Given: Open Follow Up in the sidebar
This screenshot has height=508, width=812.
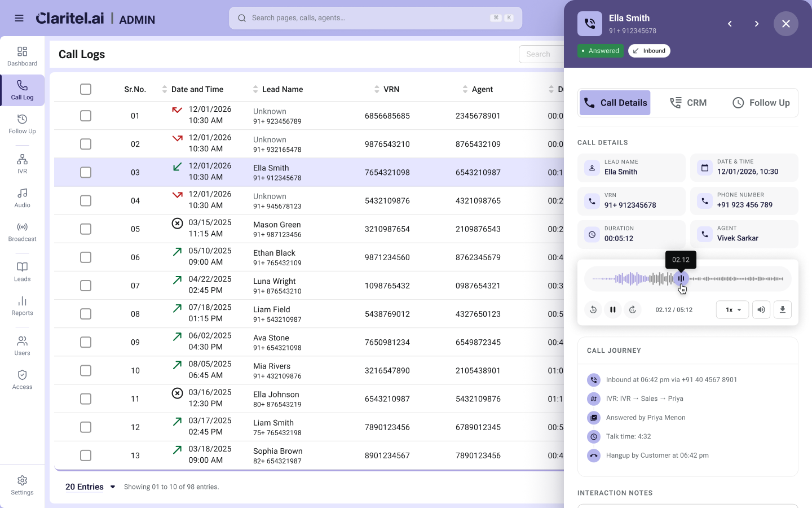Looking at the screenshot, I should click(23, 124).
